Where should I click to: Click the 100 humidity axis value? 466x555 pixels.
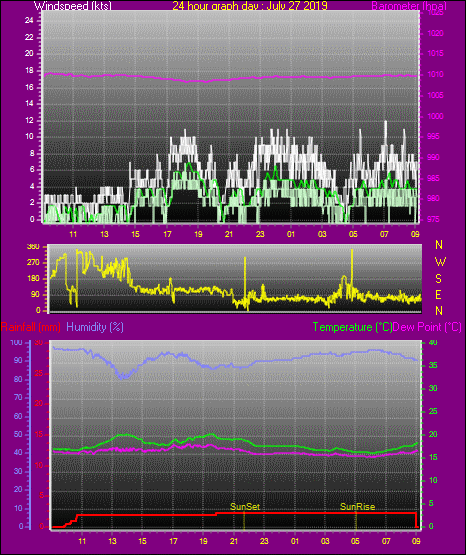pos(16,343)
